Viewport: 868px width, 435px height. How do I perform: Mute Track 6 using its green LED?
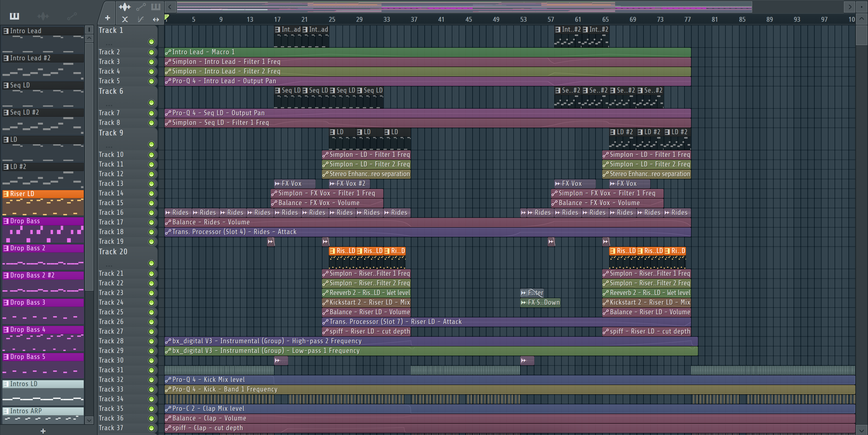pyautogui.click(x=151, y=103)
